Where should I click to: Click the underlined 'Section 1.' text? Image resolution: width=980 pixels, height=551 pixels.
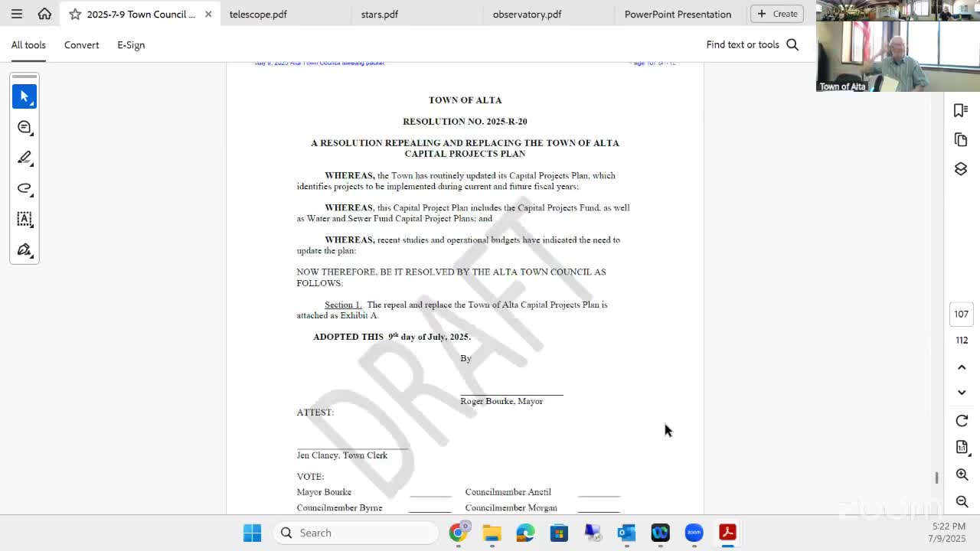coord(343,305)
